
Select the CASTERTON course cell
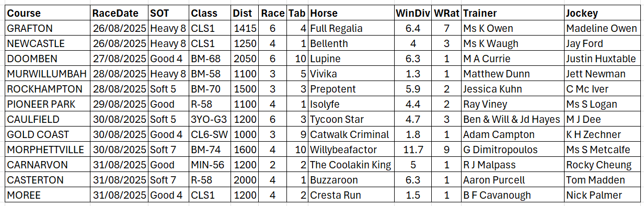[47, 180]
